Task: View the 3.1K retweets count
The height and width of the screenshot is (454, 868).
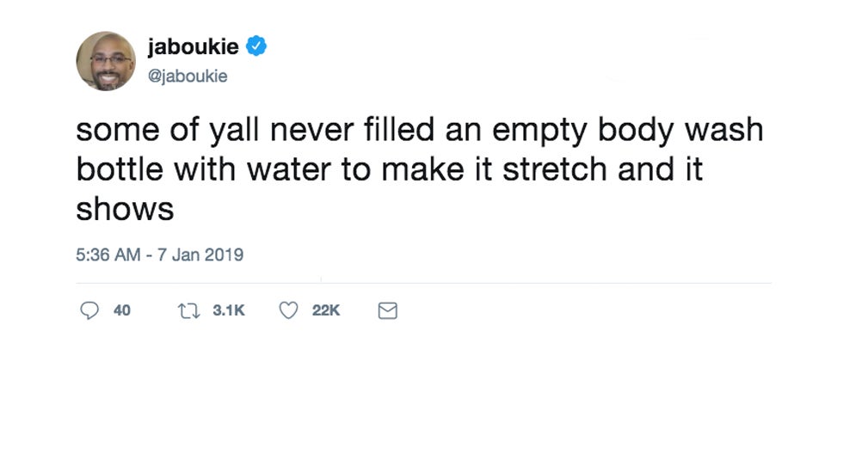Action: click(x=229, y=310)
